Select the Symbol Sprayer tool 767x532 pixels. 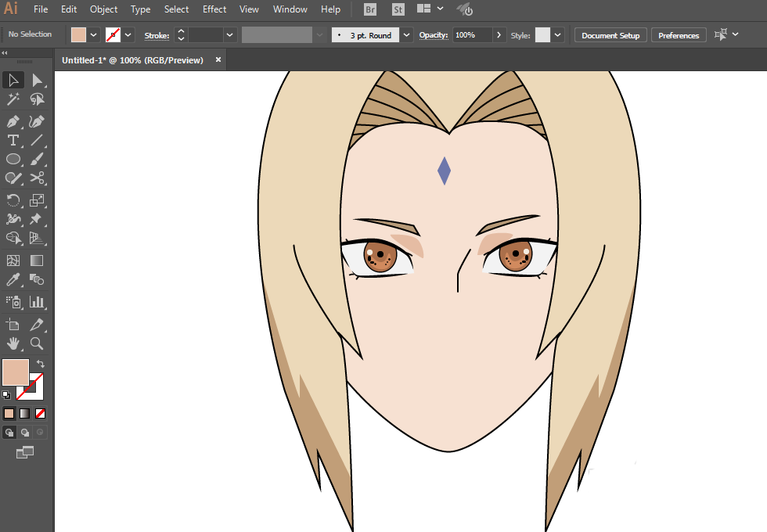[x=13, y=302]
